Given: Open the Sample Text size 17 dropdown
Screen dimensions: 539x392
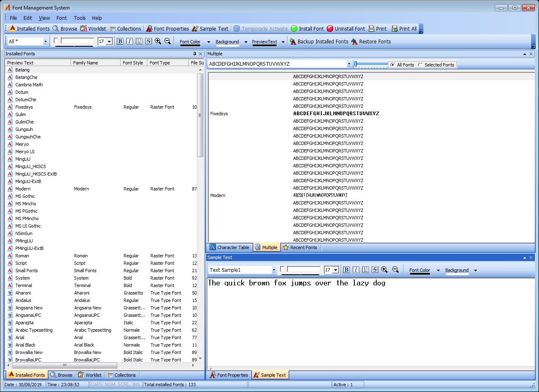Looking at the screenshot, I should coord(336,270).
